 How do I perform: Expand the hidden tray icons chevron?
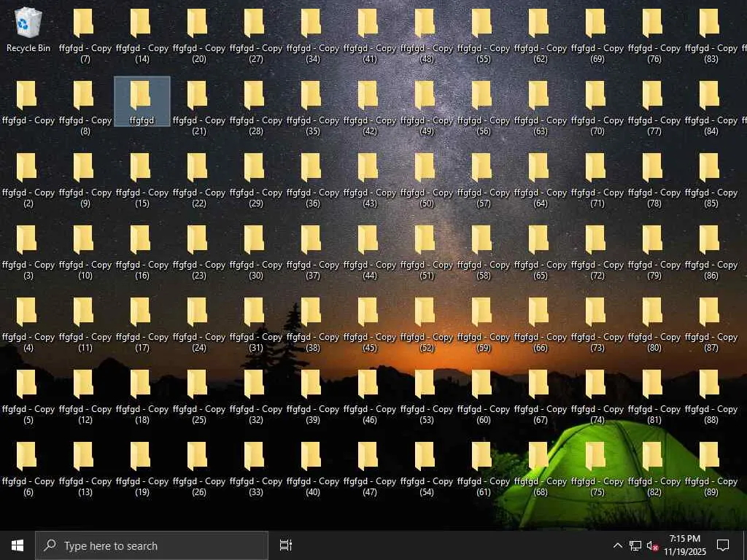pos(617,545)
